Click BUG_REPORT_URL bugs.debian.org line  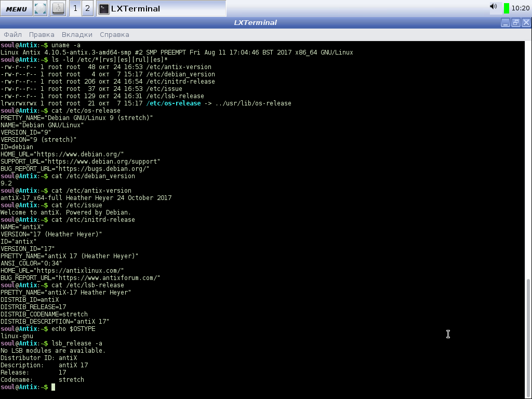[75, 169]
